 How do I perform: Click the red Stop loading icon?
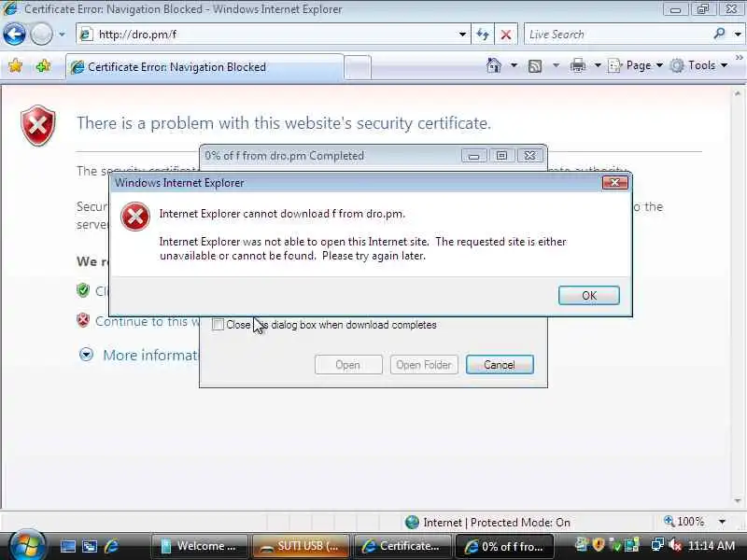click(x=506, y=35)
